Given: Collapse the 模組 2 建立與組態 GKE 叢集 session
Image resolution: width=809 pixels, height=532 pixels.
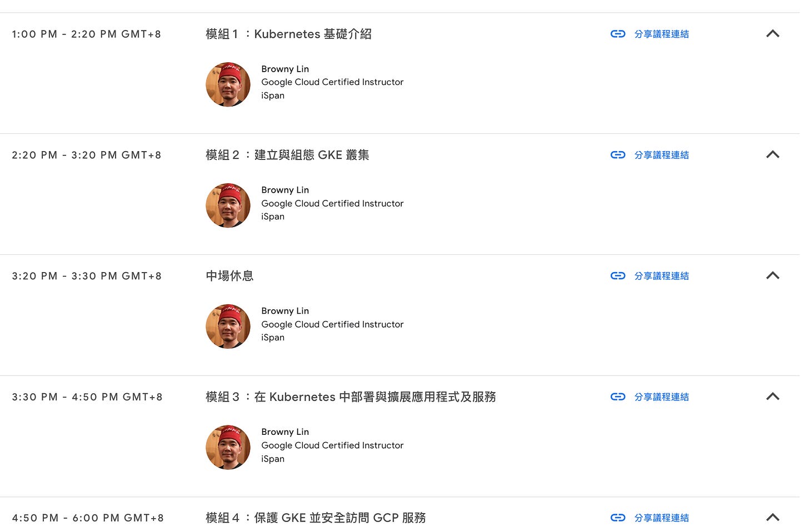Looking at the screenshot, I should (x=772, y=155).
